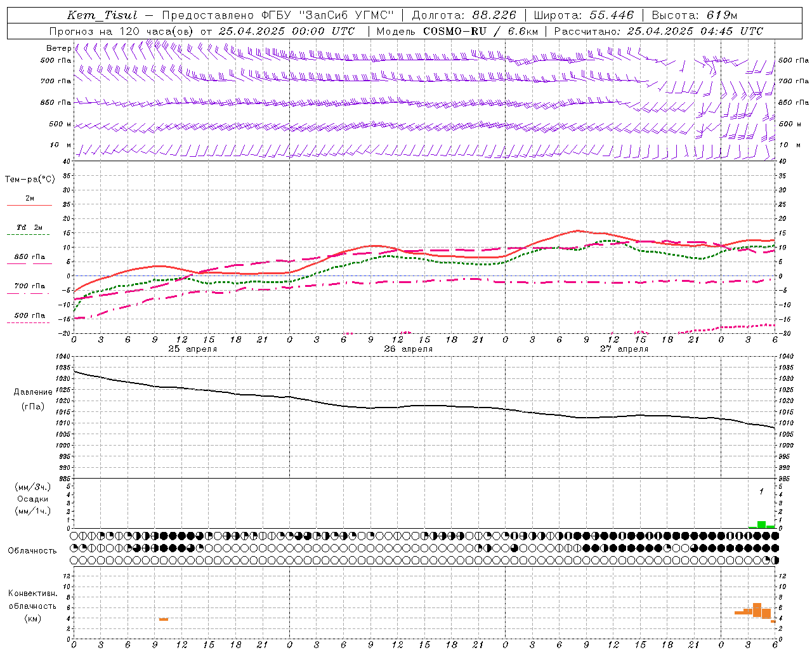The image size is (812, 650).
Task: Click the "10 м" wind level label on left
Action: 61,145
